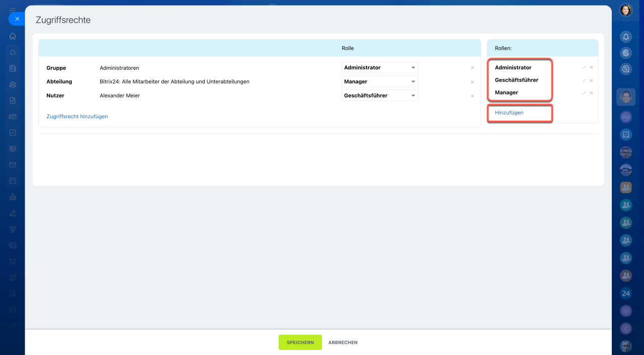
Task: Click the Abbrechen button
Action: click(343, 342)
